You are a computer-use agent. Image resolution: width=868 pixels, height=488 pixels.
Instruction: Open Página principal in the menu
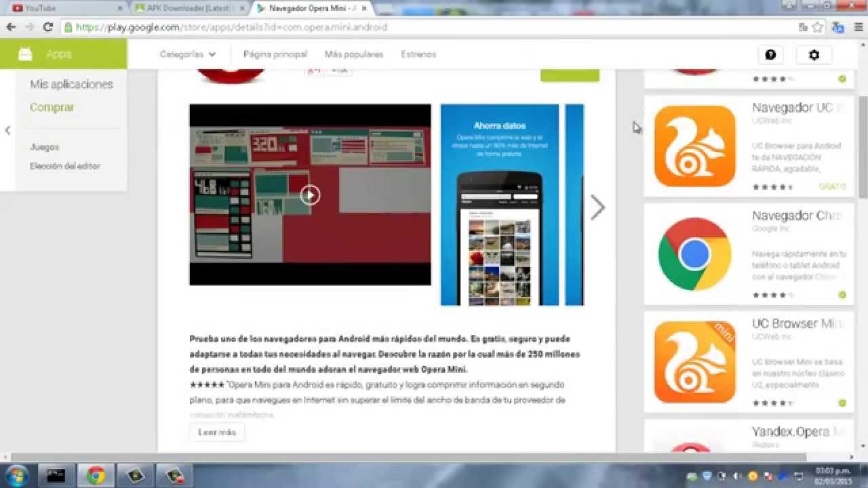click(x=275, y=54)
